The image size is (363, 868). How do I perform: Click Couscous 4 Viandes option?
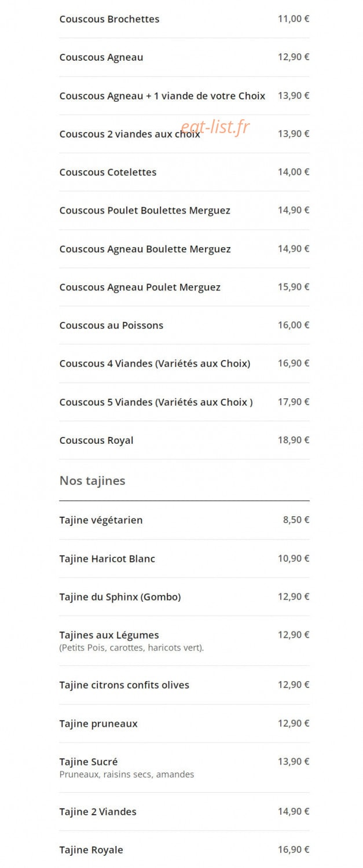click(184, 363)
